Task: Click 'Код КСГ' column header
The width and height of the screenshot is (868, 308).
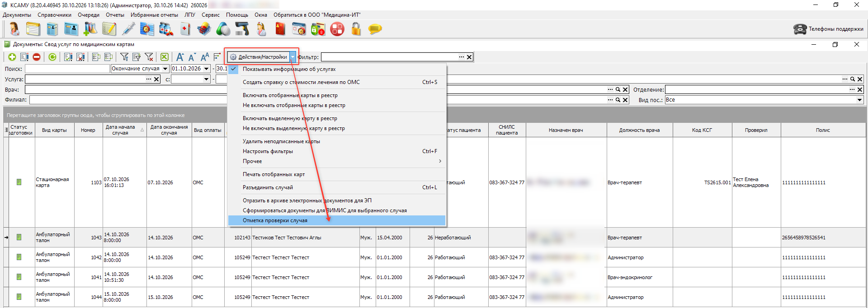Action: coord(702,130)
